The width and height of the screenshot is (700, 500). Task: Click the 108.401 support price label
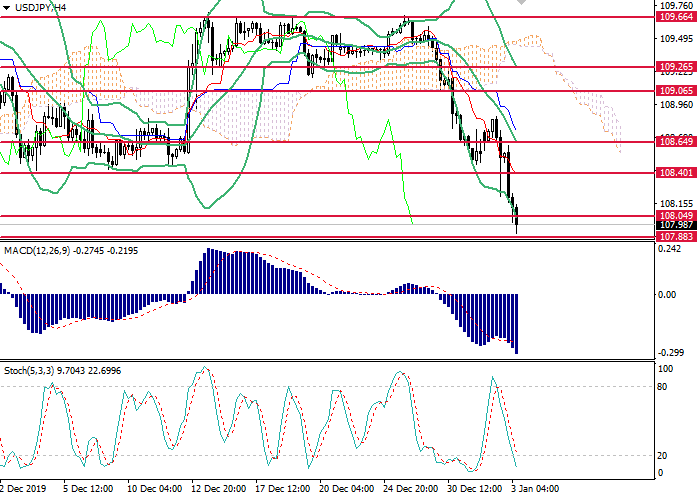point(677,173)
